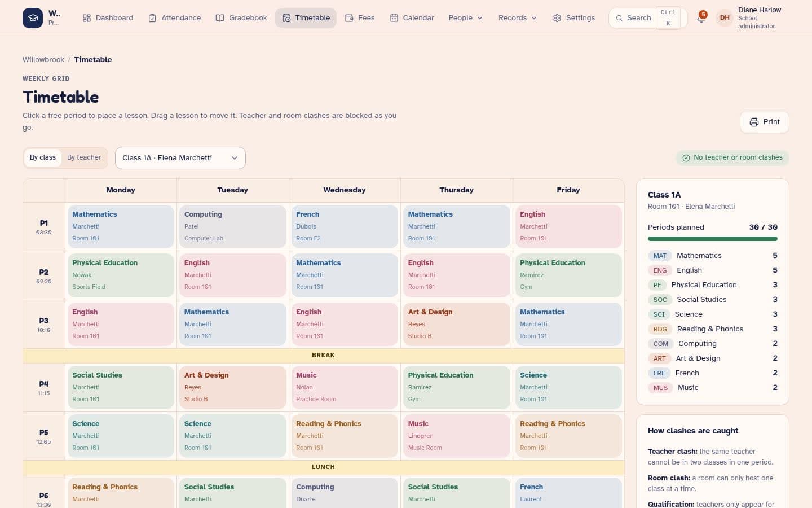The image size is (812, 508).
Task: Click the printer icon on Print
Action: [x=754, y=122]
